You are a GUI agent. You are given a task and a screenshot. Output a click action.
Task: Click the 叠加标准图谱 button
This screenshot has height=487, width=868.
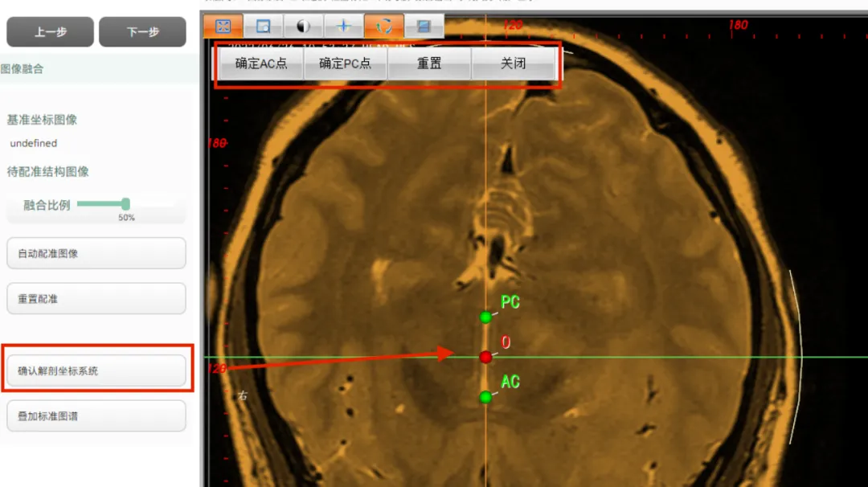(96, 416)
